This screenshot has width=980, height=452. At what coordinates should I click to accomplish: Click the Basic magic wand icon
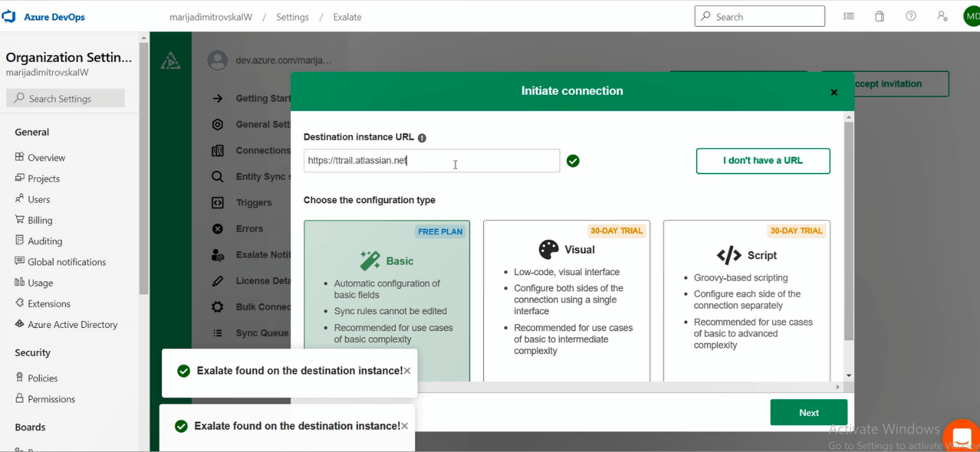click(x=370, y=261)
